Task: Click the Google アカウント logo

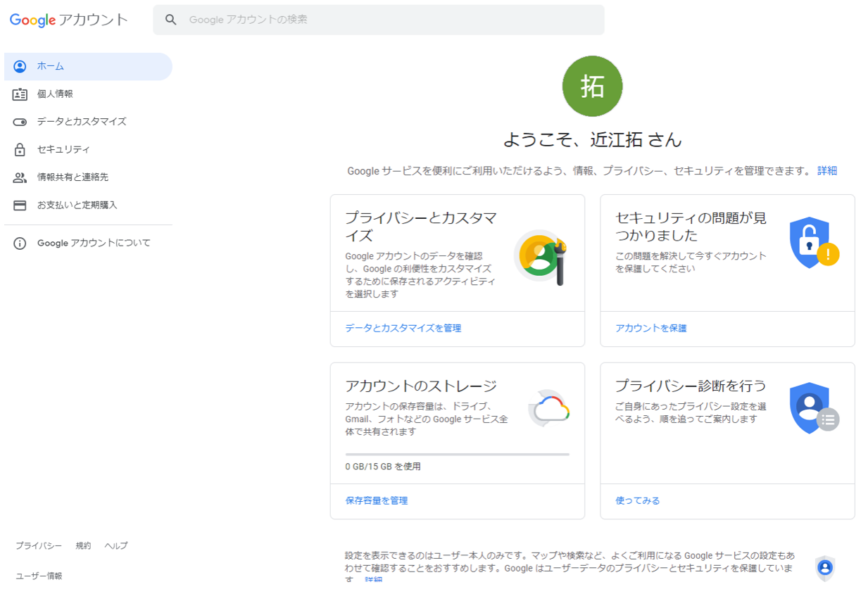Action: click(x=69, y=20)
